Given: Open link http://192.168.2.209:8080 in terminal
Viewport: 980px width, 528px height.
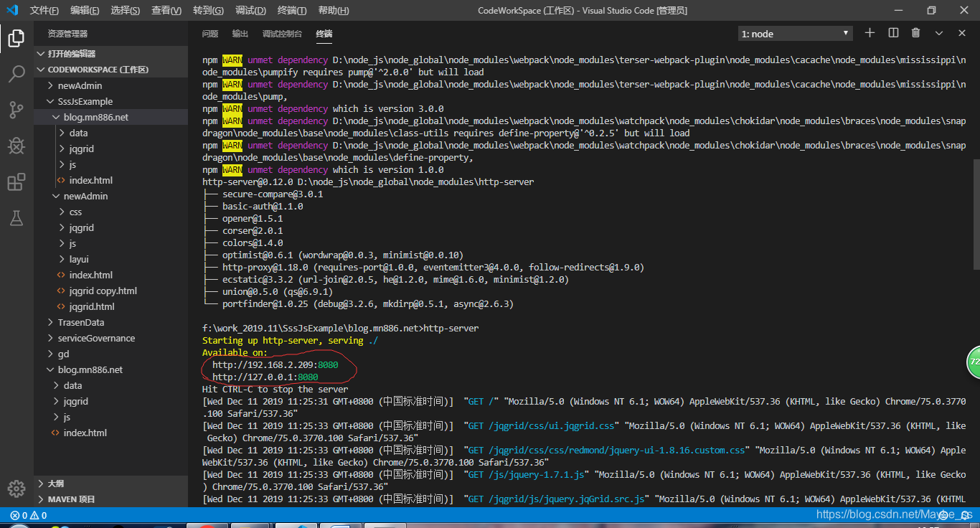Looking at the screenshot, I should [x=275, y=365].
